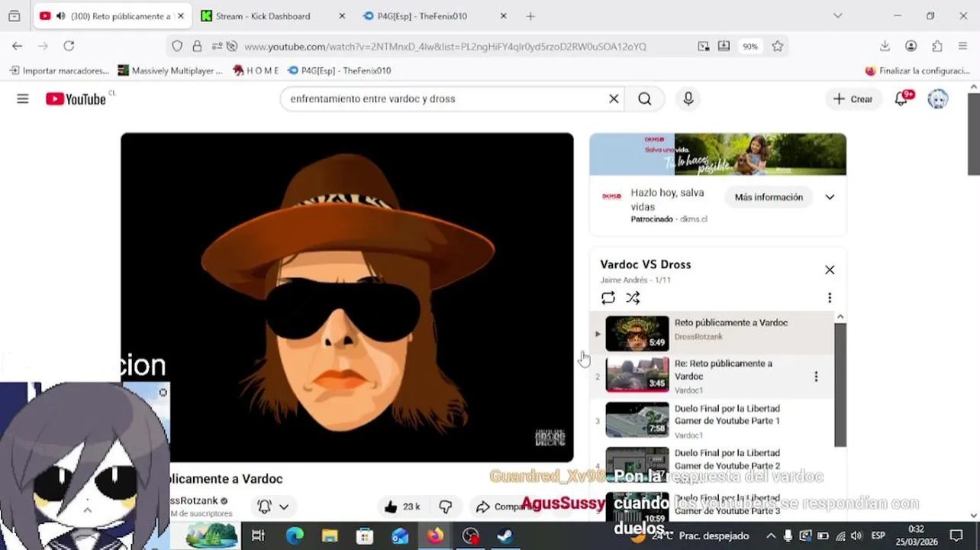This screenshot has height=550, width=980.
Task: Open the Firefox downloads panel
Action: 885,47
